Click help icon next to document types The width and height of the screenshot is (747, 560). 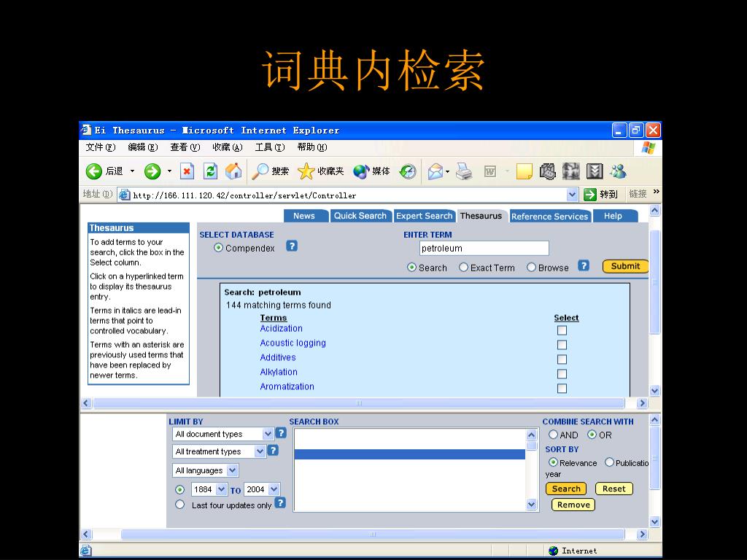[x=281, y=433]
